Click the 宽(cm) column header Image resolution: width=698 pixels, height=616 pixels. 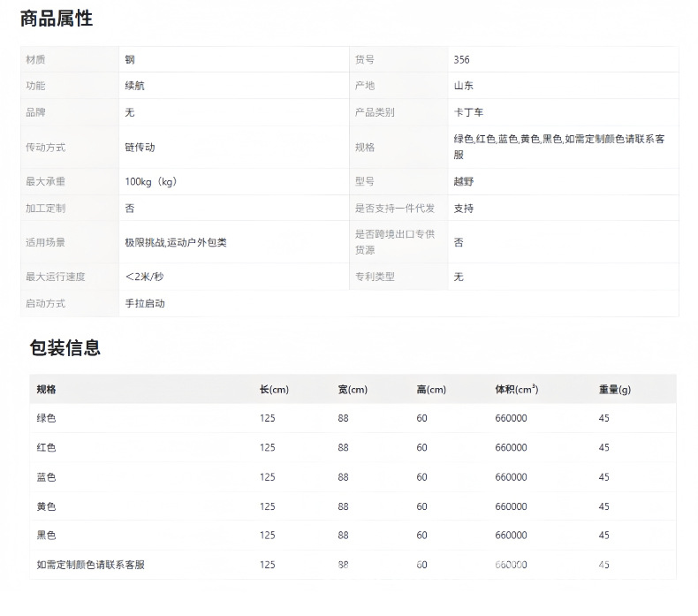pos(353,389)
